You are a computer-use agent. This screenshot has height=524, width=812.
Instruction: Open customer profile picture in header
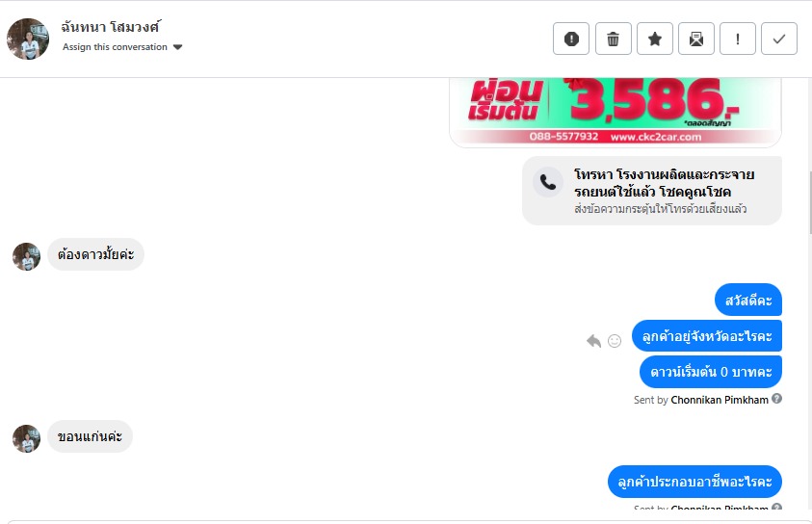tap(28, 39)
